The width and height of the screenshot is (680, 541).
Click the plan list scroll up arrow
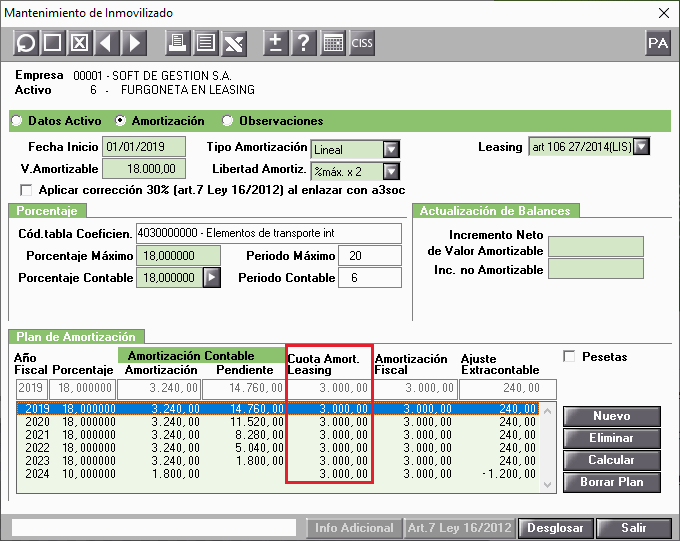(x=547, y=410)
